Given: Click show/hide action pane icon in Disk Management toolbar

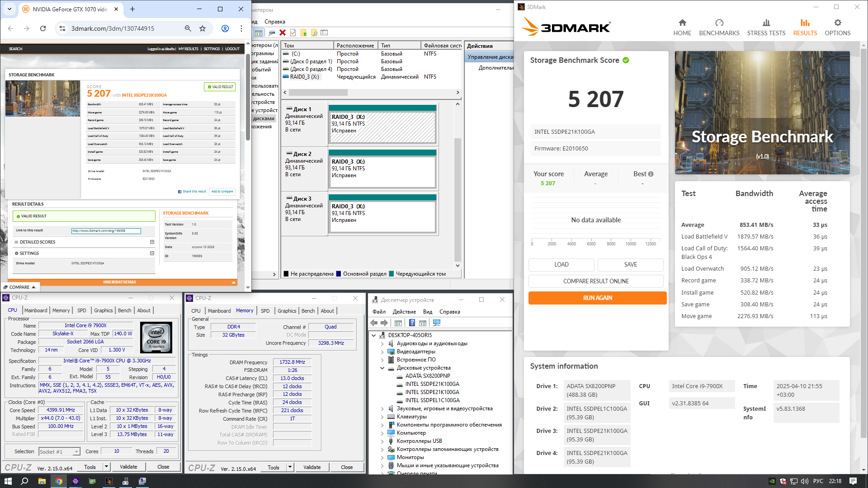Looking at the screenshot, I should 258,33.
